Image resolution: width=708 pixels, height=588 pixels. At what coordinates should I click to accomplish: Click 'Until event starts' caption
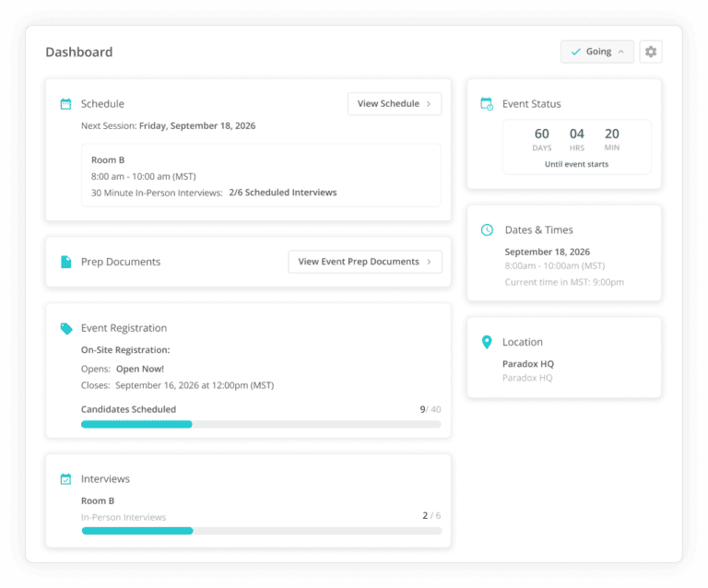click(x=576, y=164)
